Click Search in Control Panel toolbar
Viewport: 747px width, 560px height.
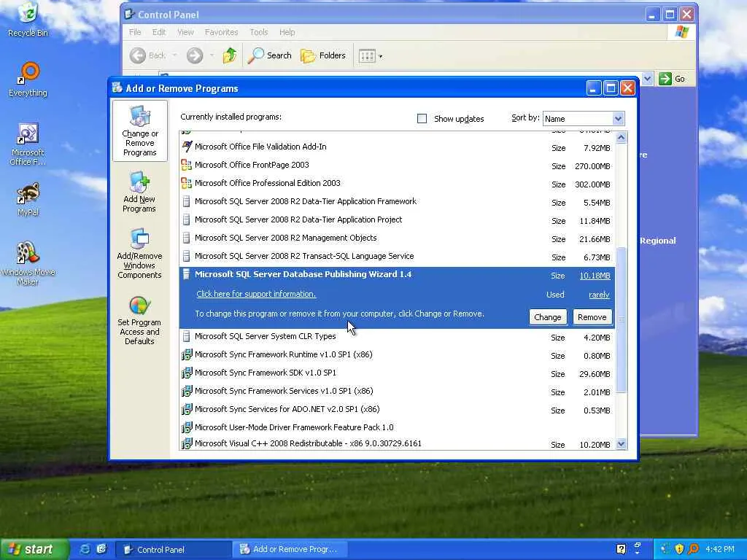coord(270,55)
